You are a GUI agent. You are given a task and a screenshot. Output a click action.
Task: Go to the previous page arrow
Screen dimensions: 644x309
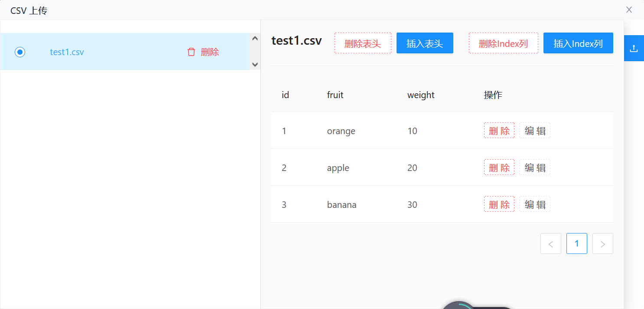pos(550,243)
